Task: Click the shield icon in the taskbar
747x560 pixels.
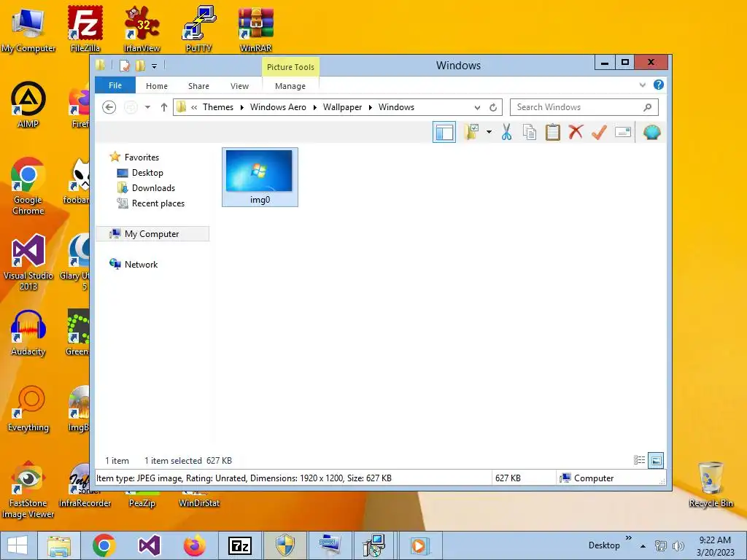Action: (285, 545)
